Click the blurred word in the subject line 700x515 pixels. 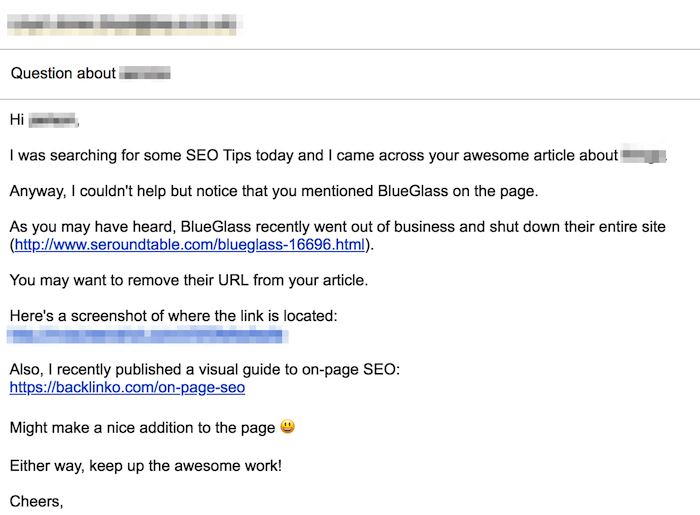click(145, 73)
